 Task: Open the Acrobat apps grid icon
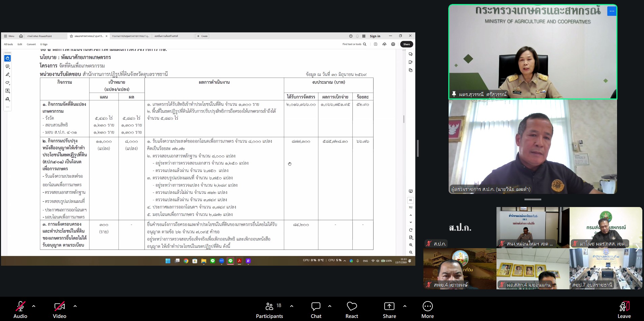(x=364, y=36)
